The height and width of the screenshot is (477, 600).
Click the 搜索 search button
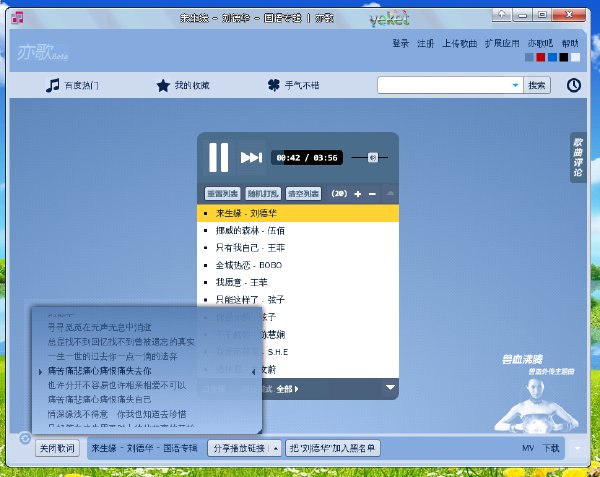536,85
